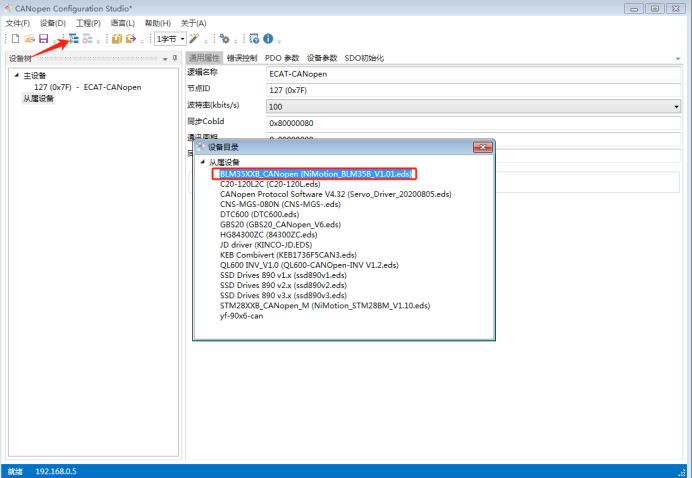
Task: Switch to the PDO 参数 tab
Action: [282, 58]
